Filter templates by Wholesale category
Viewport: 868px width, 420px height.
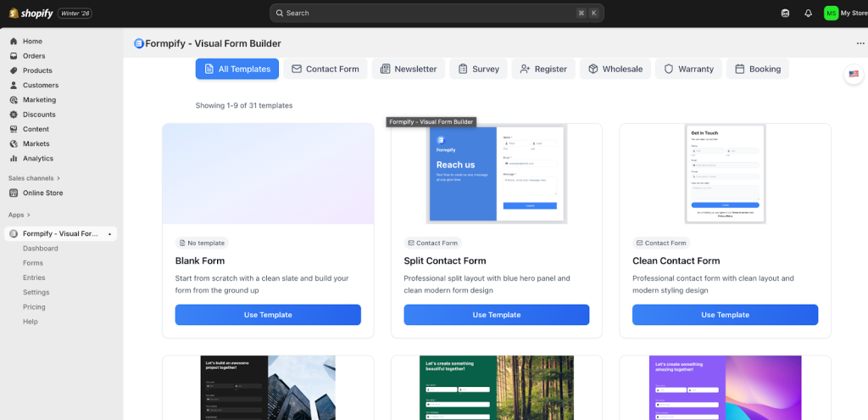click(x=615, y=69)
